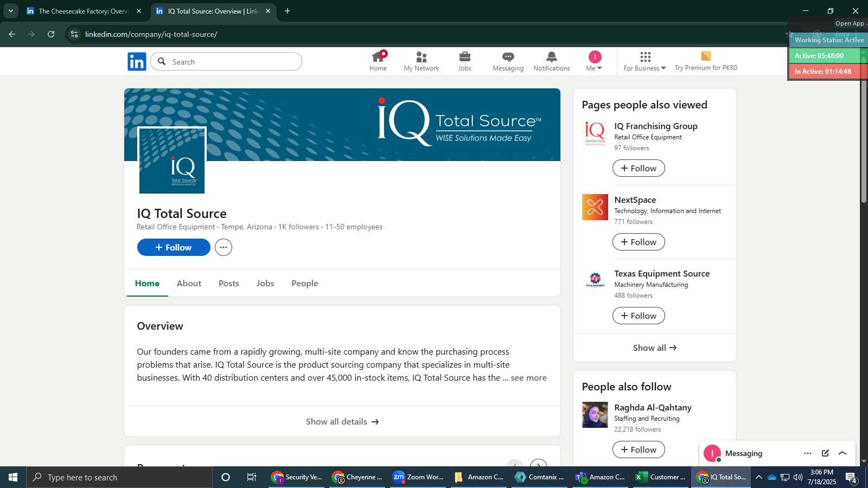Click the Windows taskbar search box
Image resolution: width=868 pixels, height=488 pixels.
tap(119, 477)
